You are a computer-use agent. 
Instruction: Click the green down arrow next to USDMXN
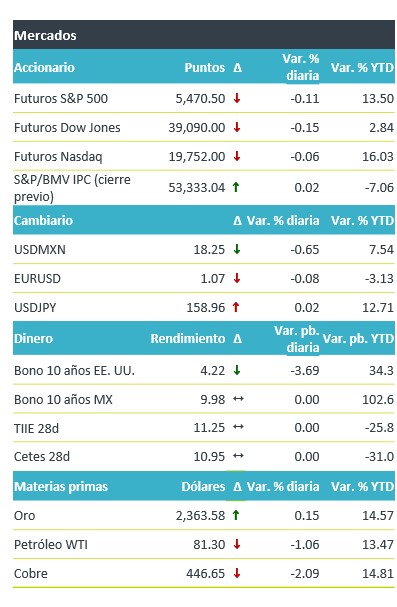coord(237,249)
